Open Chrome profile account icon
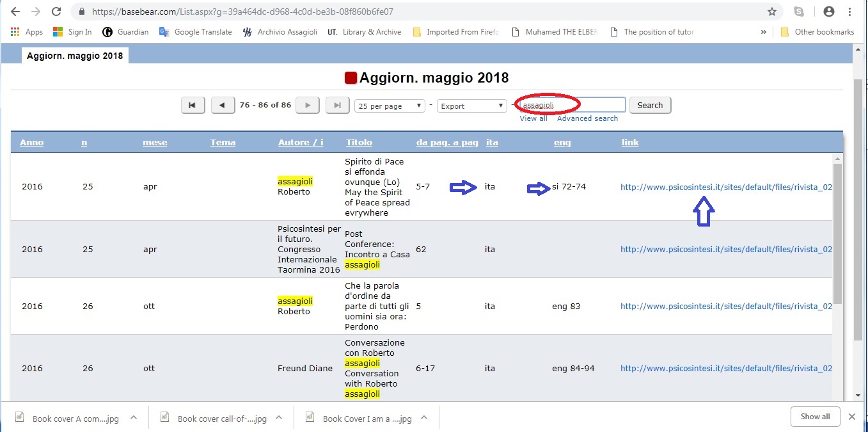Screen dimensions: 868x432 pyautogui.click(x=829, y=12)
